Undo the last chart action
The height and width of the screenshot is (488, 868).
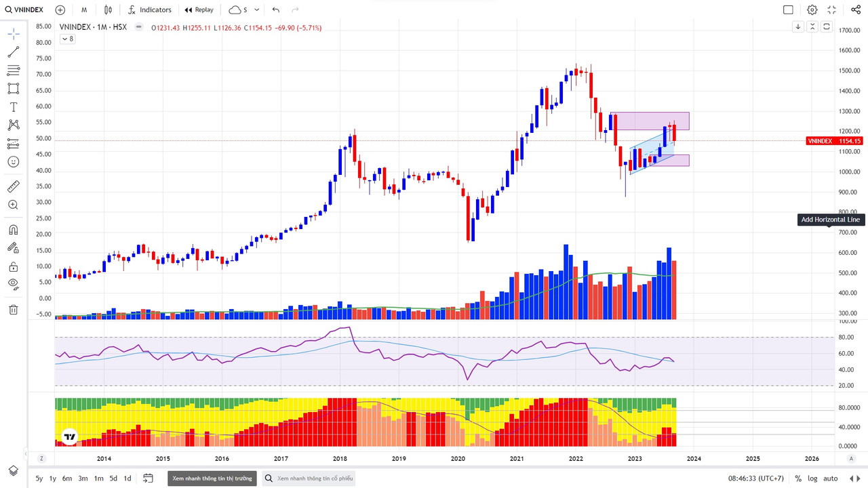pyautogui.click(x=275, y=9)
